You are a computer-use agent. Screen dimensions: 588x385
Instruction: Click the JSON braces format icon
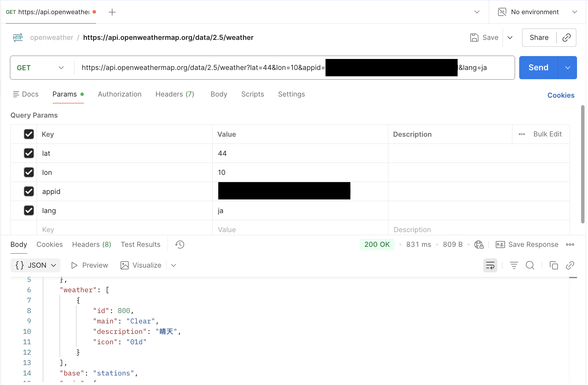(20, 265)
